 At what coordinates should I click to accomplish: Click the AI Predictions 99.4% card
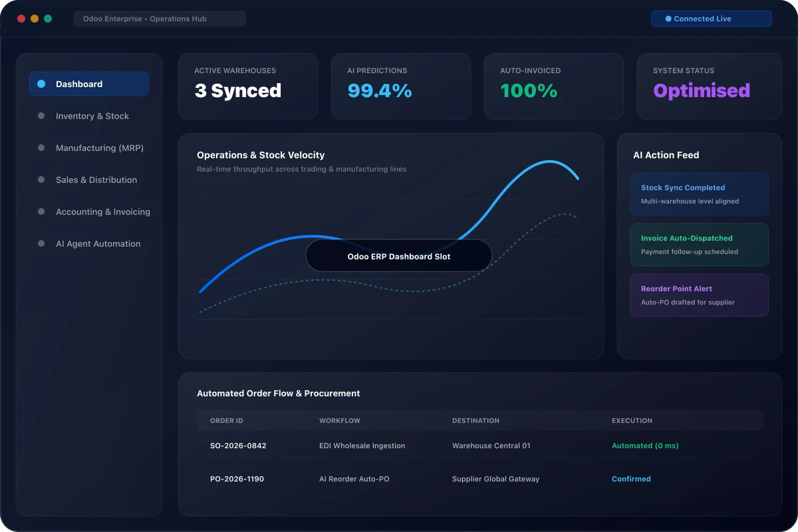(x=401, y=86)
